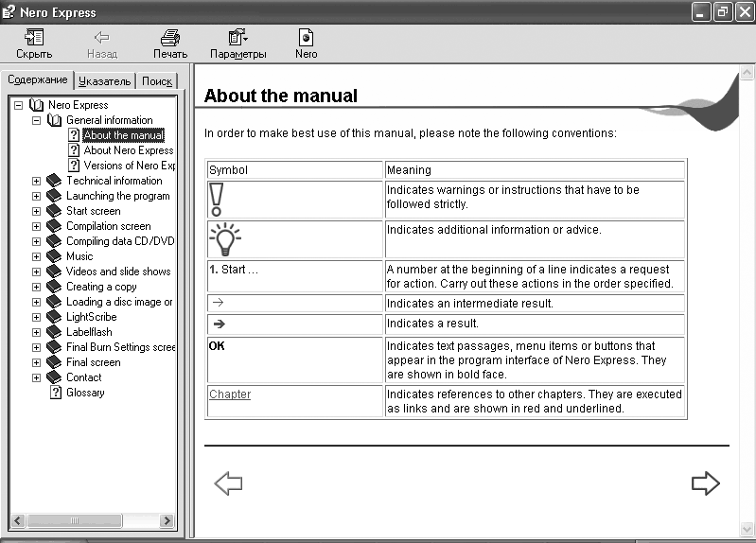Select the Versions of Nero Express topic
Image resolution: width=756 pixels, height=543 pixels.
[x=129, y=166]
